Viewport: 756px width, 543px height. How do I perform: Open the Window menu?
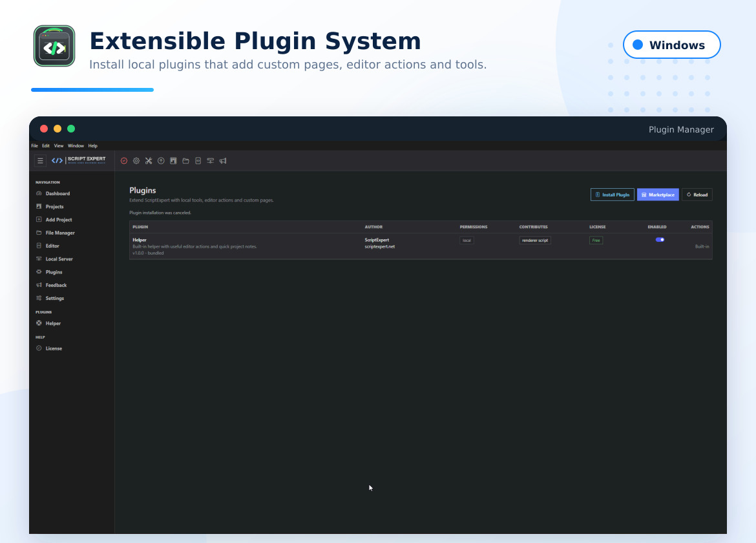(x=76, y=145)
